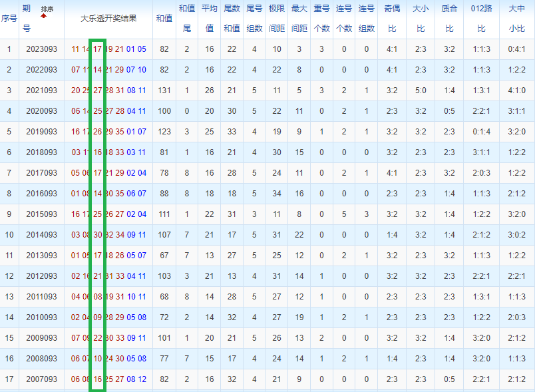Click the 期号 column header
The height and width of the screenshot is (392, 535).
pos(27,18)
